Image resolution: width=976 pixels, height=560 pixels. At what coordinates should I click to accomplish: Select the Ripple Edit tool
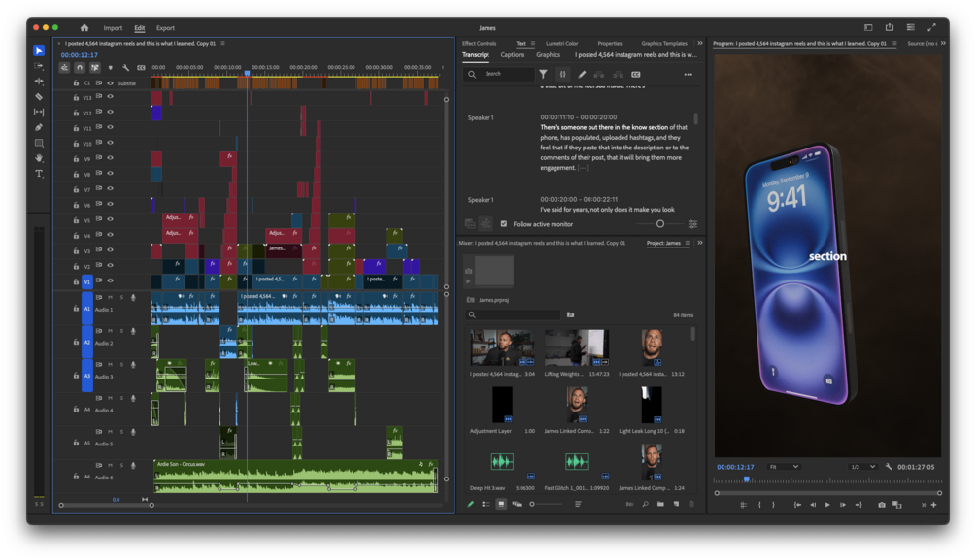[x=39, y=82]
